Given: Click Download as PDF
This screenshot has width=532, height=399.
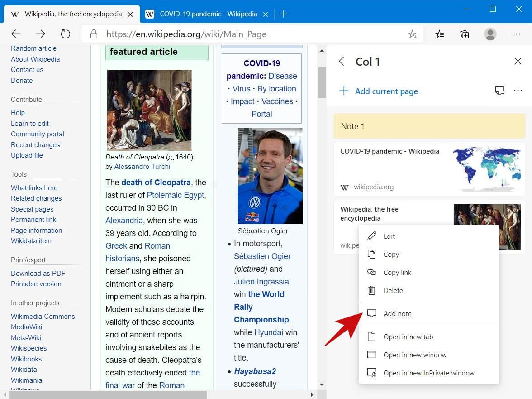Looking at the screenshot, I should point(38,274).
